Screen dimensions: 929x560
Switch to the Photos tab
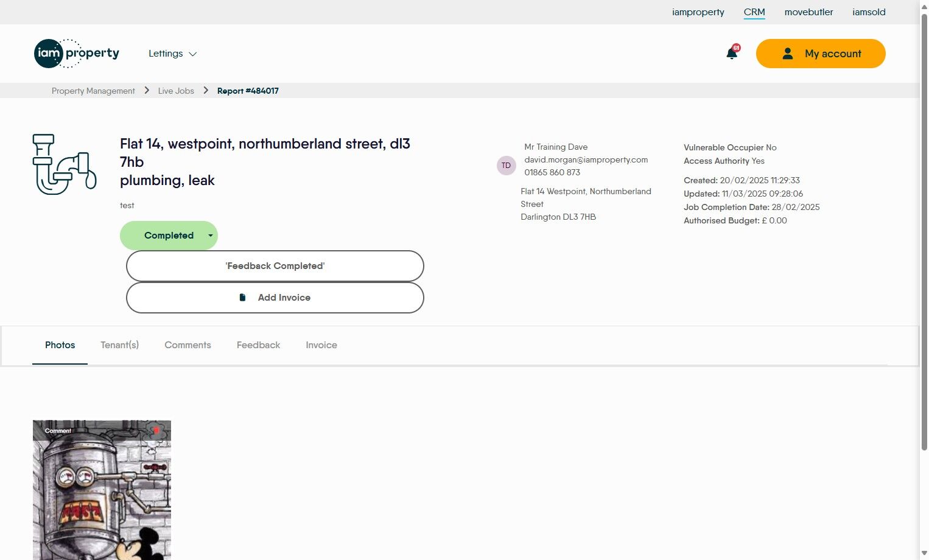tap(60, 345)
